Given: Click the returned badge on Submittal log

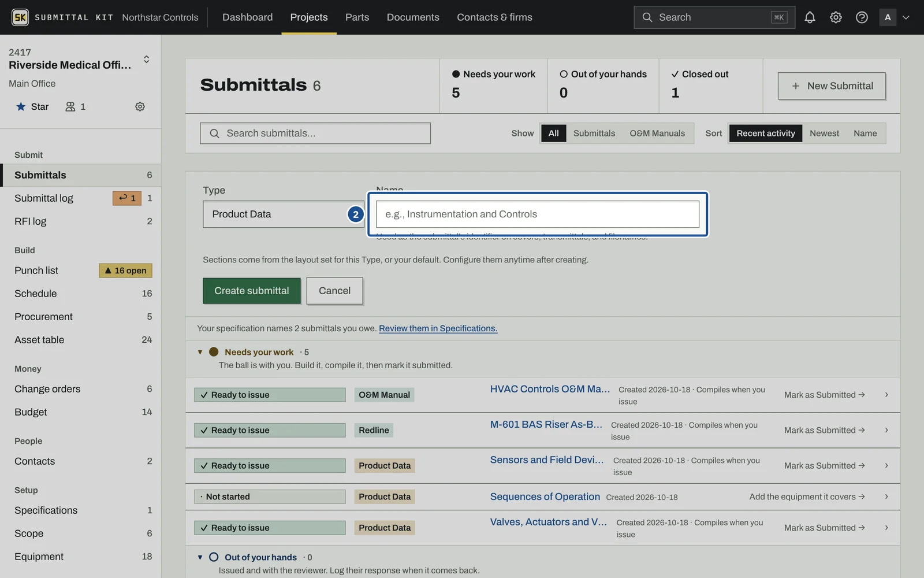Looking at the screenshot, I should [x=127, y=198].
